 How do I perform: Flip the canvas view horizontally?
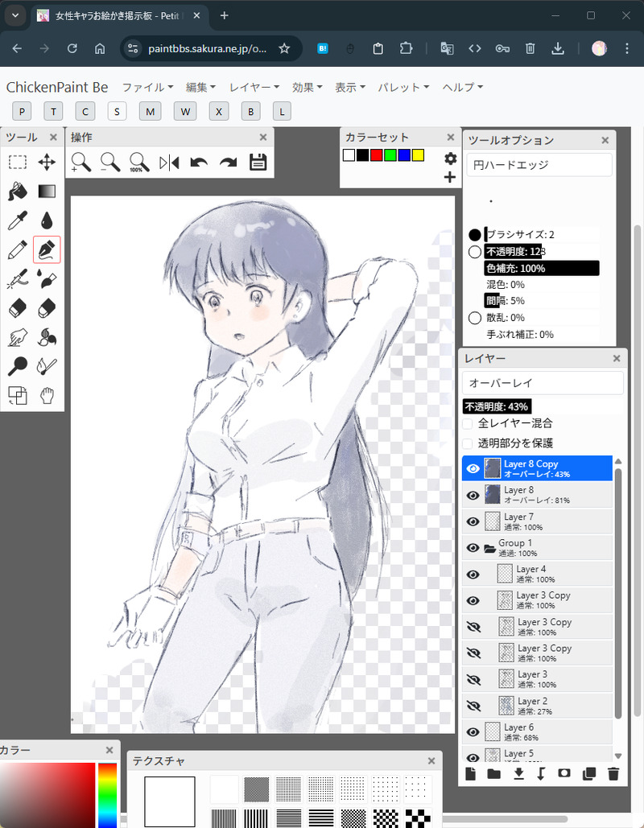click(x=169, y=163)
